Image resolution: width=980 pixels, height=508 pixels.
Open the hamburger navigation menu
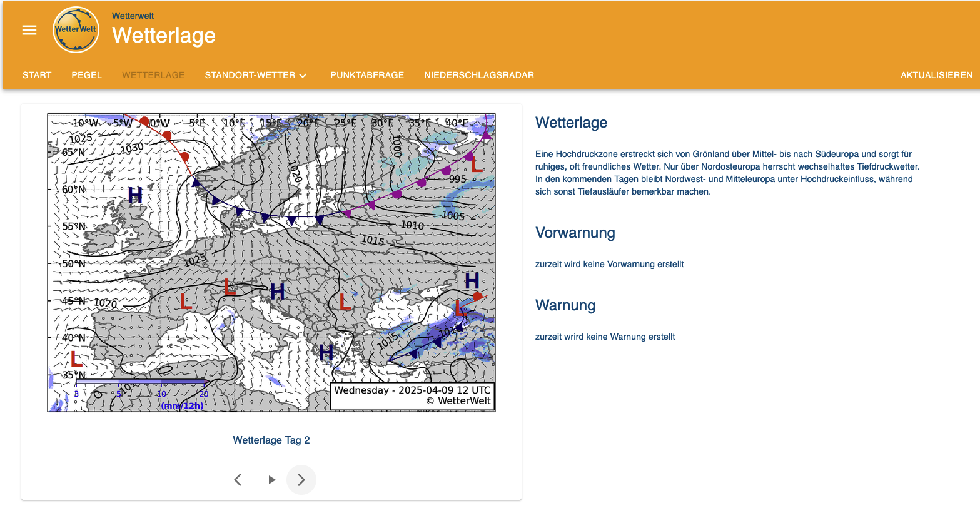(x=29, y=30)
